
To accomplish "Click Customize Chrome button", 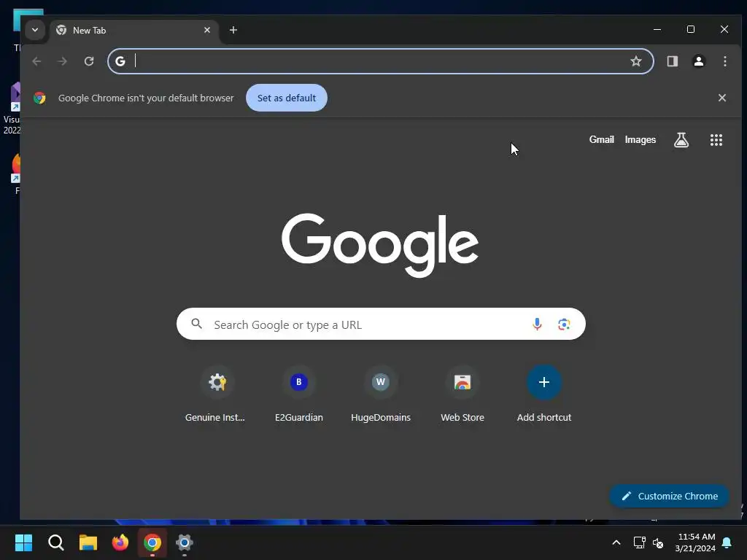I will 670,496.
